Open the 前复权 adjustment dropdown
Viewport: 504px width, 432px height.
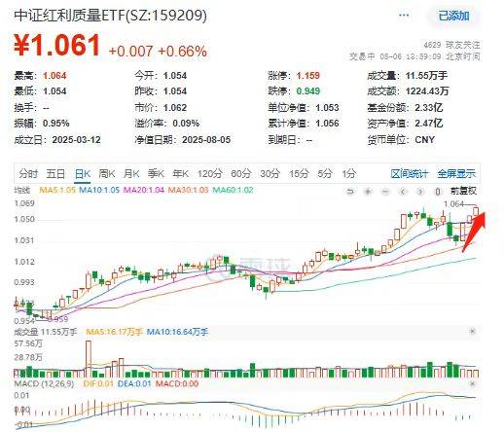pyautogui.click(x=463, y=191)
